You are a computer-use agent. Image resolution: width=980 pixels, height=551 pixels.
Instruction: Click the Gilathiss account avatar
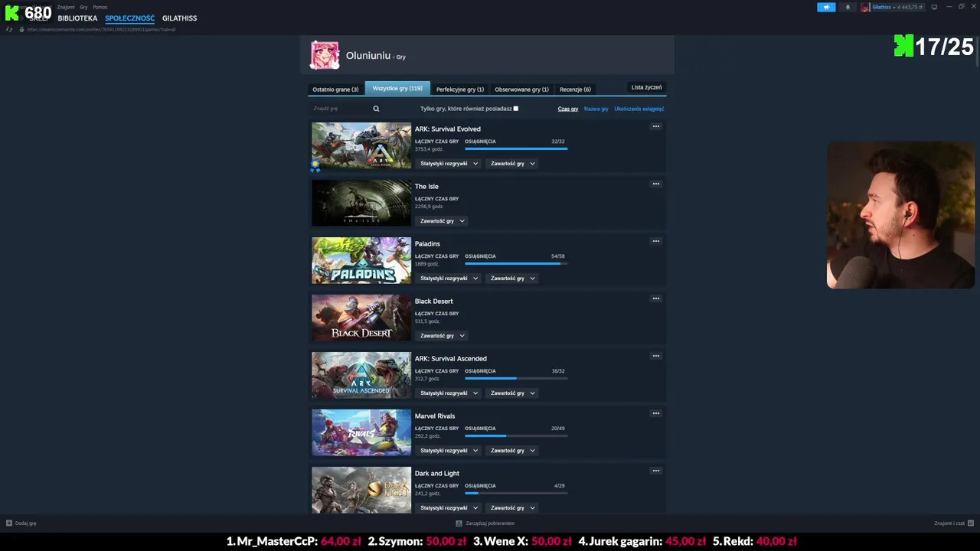click(x=865, y=7)
